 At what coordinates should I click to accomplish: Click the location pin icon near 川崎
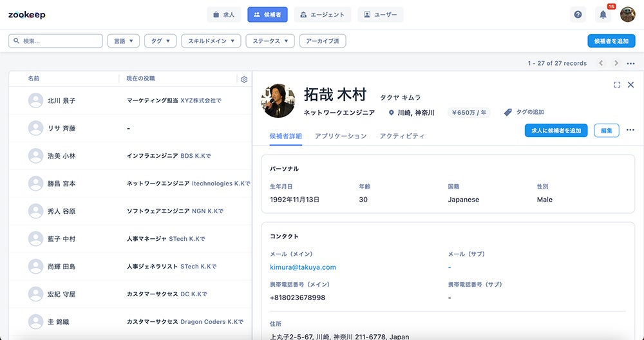(x=391, y=113)
